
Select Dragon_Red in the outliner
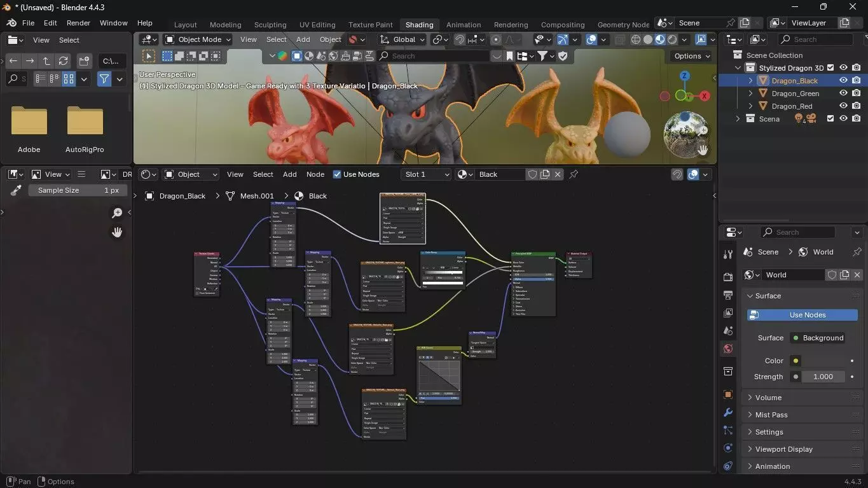tap(792, 106)
